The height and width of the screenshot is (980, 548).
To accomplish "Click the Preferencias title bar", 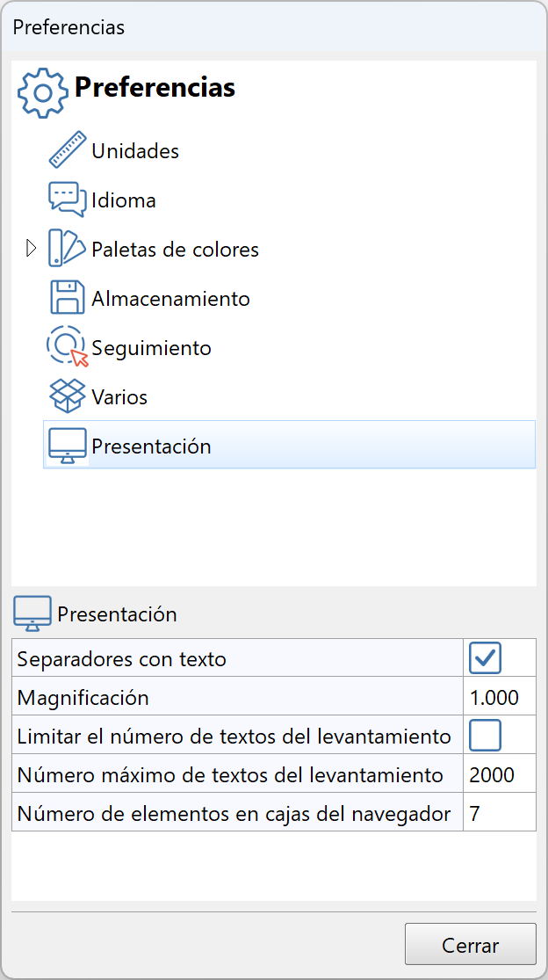I will tap(68, 27).
